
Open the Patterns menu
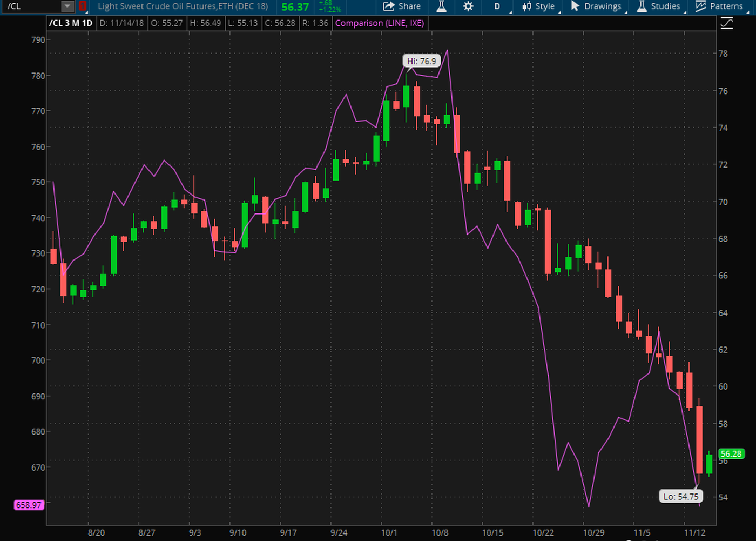[719, 6]
